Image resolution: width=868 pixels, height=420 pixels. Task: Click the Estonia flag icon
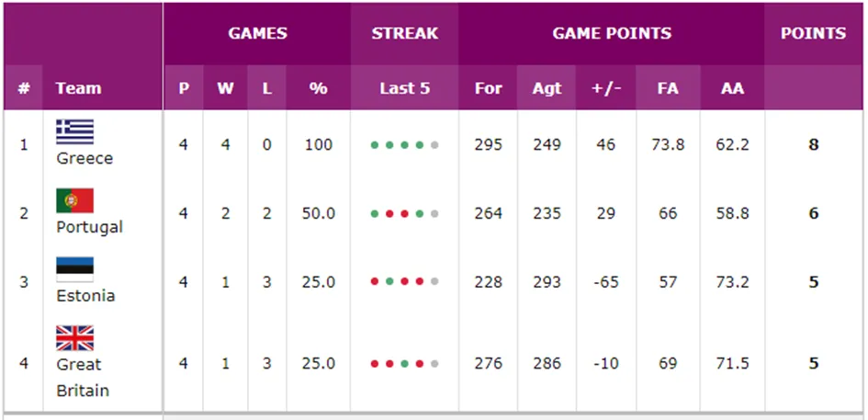coord(74,269)
